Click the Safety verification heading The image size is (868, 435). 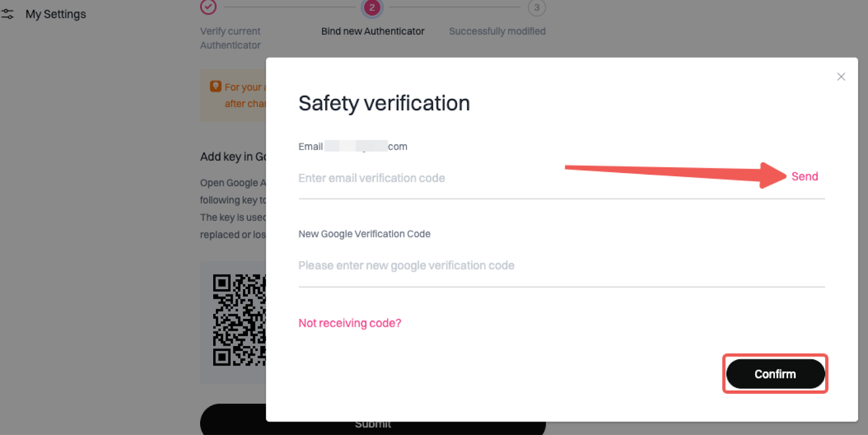(x=384, y=104)
